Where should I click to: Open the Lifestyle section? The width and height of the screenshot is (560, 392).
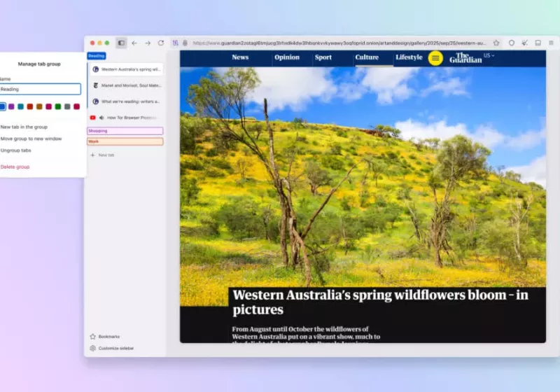pyautogui.click(x=409, y=57)
